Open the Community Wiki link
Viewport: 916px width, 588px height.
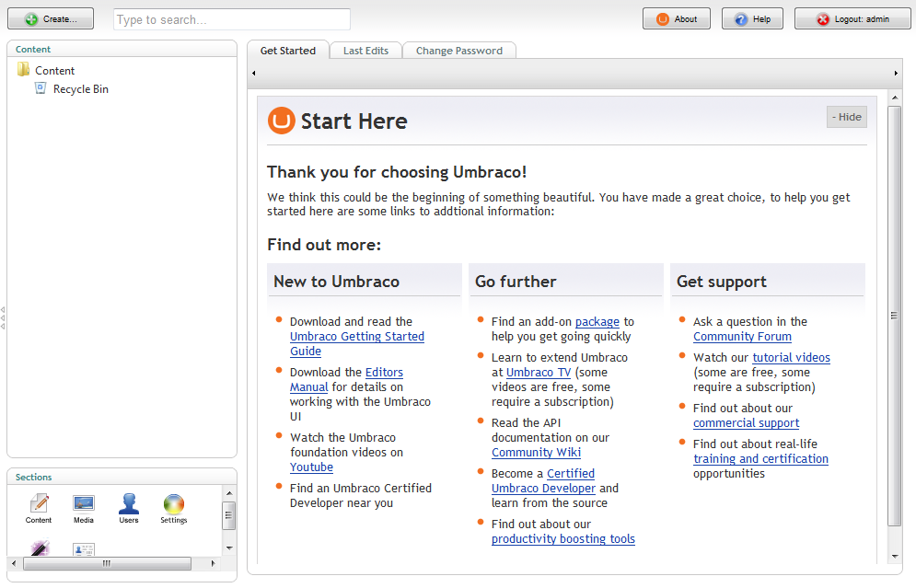click(x=536, y=453)
